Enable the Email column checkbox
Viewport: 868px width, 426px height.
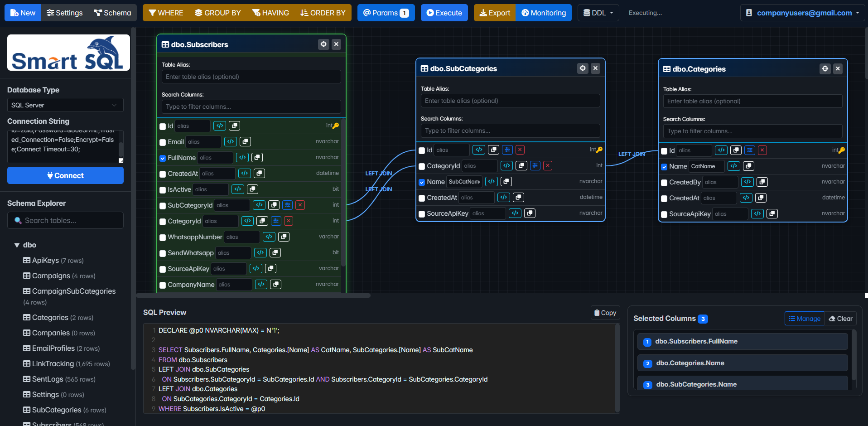tap(163, 142)
